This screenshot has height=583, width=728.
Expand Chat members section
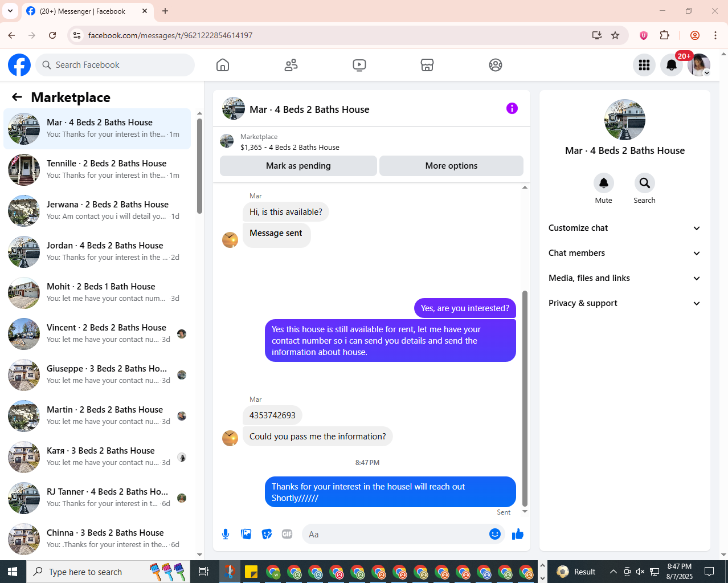625,253
